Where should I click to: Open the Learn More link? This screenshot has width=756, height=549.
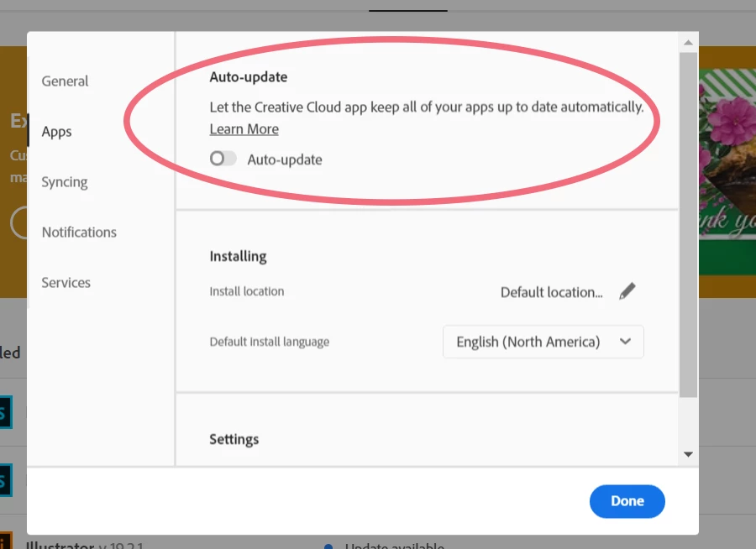[x=244, y=129]
